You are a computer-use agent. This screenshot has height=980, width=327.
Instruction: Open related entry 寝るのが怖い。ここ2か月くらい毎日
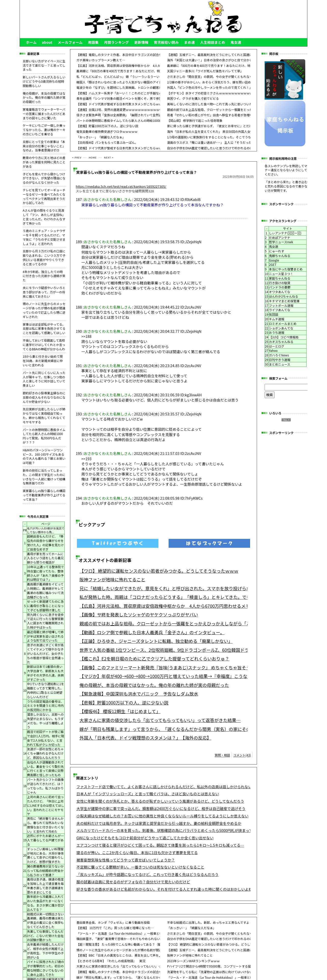[x=137, y=853]
